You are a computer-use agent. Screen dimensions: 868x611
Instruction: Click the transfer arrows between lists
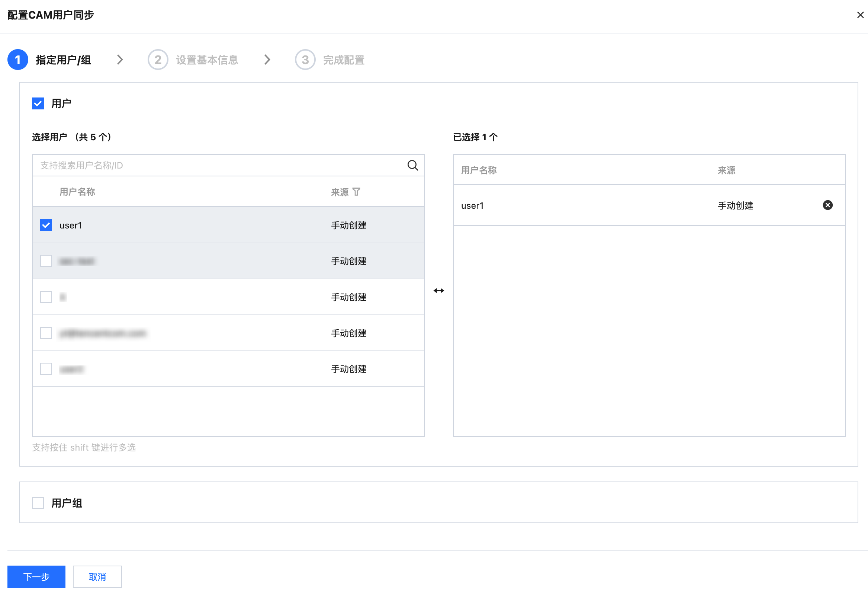point(438,291)
